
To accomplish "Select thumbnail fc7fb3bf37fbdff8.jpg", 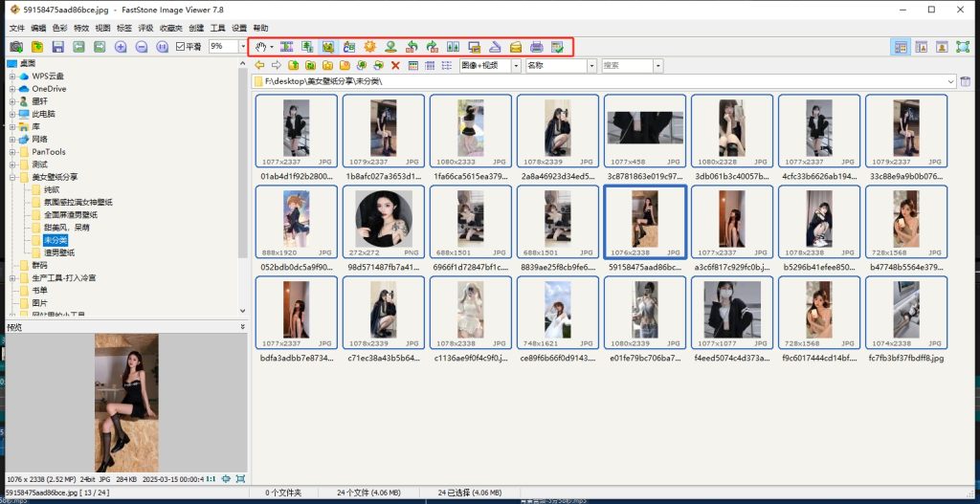I will pos(906,313).
